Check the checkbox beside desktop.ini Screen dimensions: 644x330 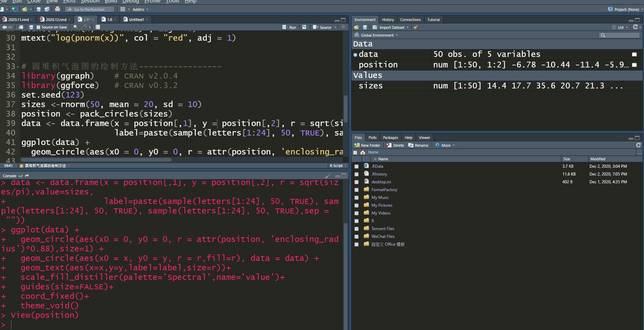point(356,182)
